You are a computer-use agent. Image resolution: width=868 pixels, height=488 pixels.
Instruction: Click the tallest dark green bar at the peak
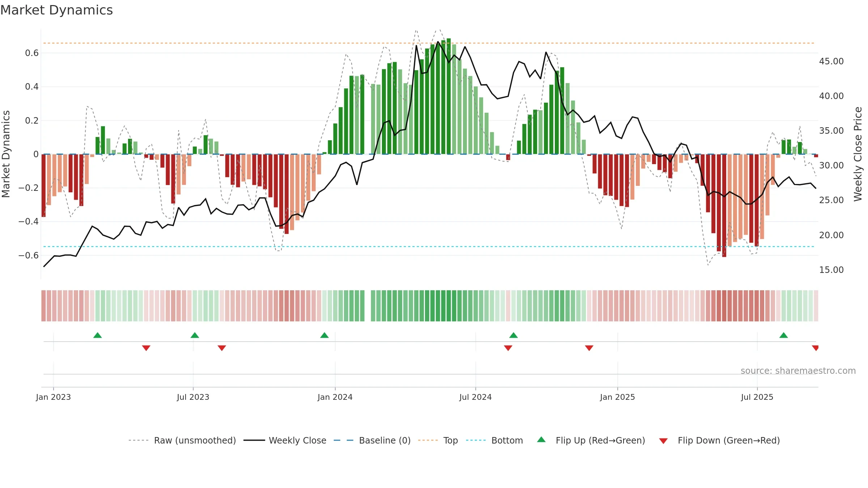tap(449, 96)
